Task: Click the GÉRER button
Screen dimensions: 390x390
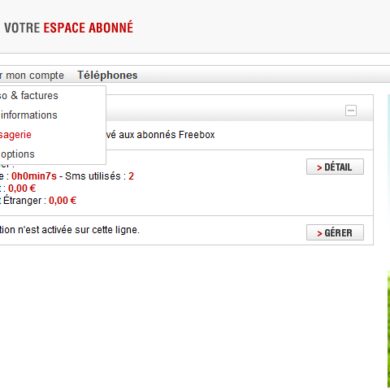Action: (335, 232)
